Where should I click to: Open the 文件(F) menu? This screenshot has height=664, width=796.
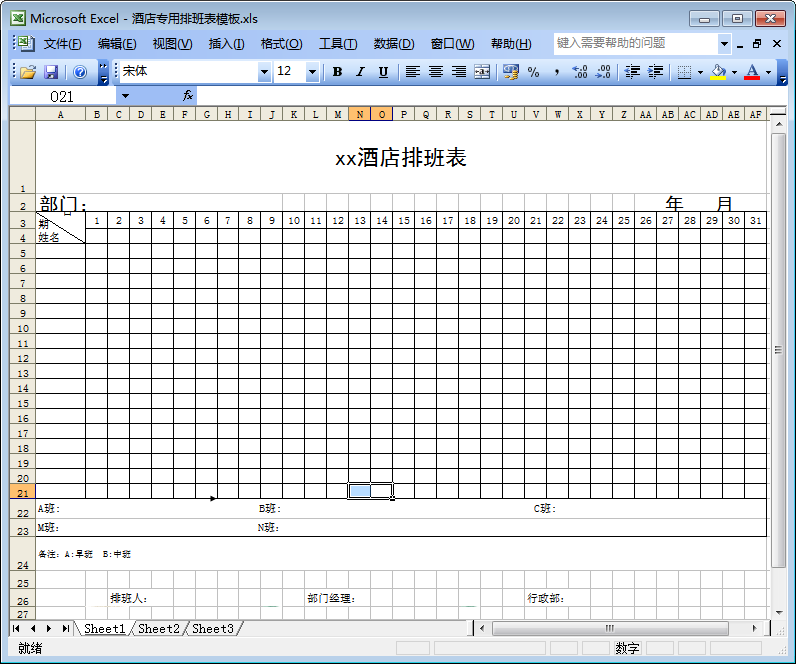point(62,44)
